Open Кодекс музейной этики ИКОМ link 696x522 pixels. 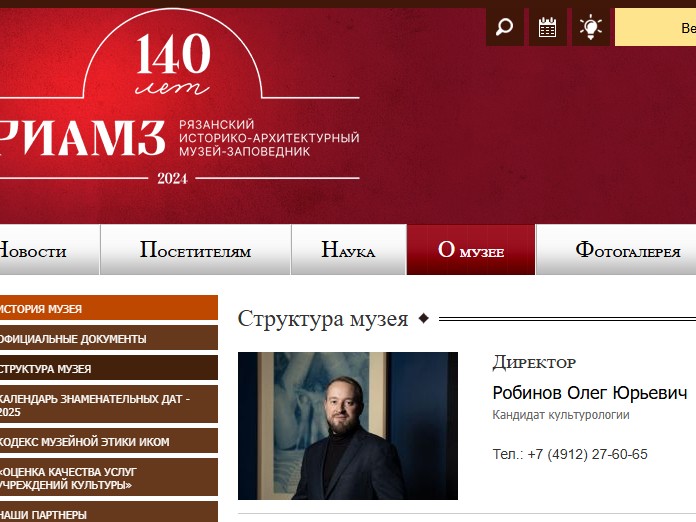pos(109,440)
